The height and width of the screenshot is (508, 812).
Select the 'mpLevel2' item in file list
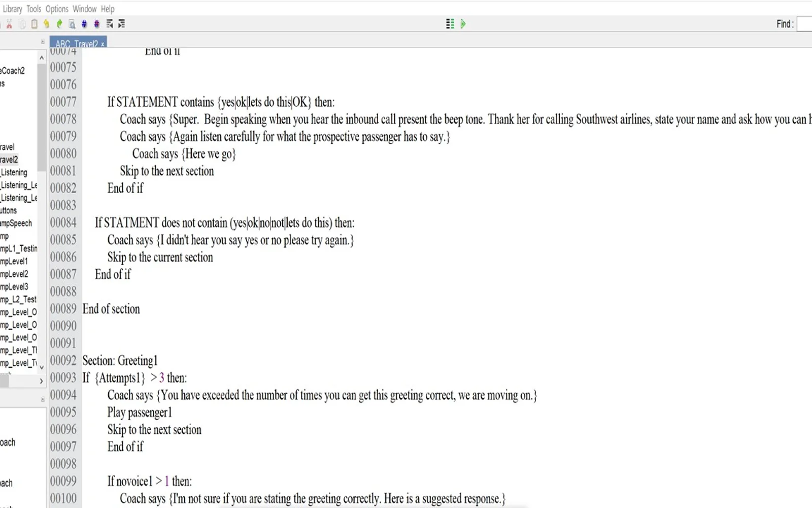[x=14, y=274]
